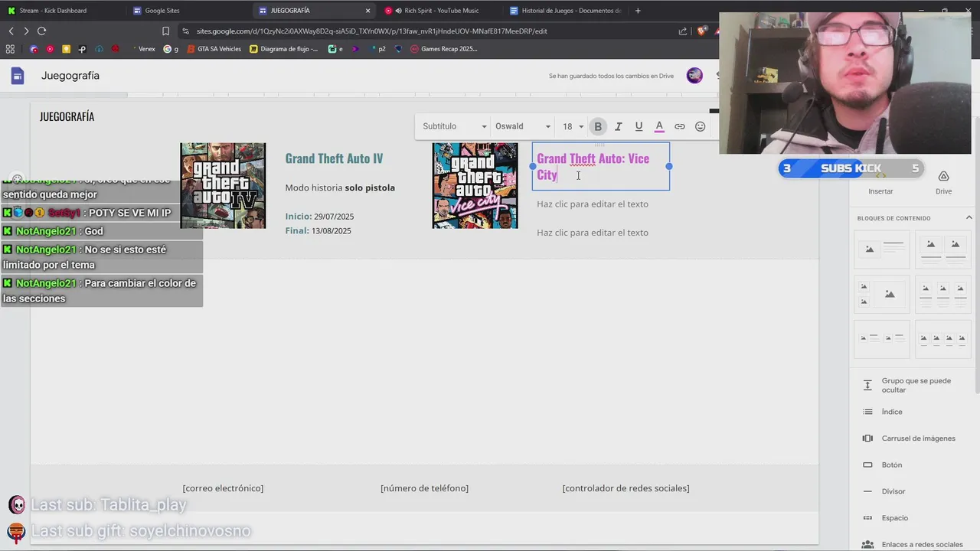Click the sites.google.com address bar
Viewport: 980px width, 551px height.
click(372, 31)
